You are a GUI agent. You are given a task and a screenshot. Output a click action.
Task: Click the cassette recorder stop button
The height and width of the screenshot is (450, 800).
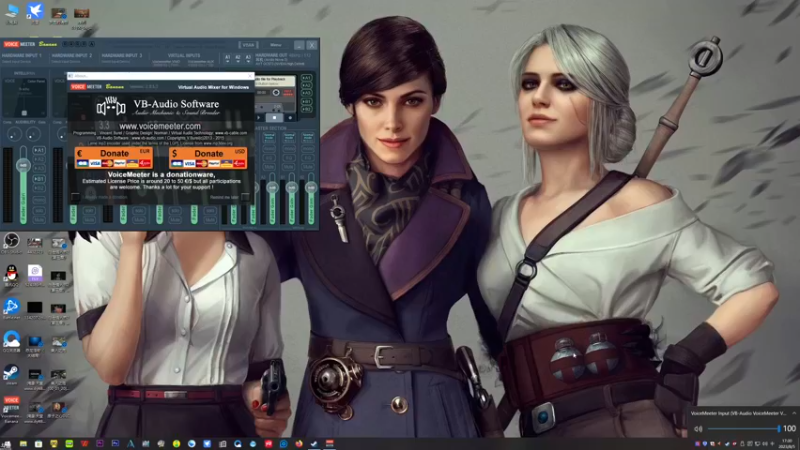point(274,118)
